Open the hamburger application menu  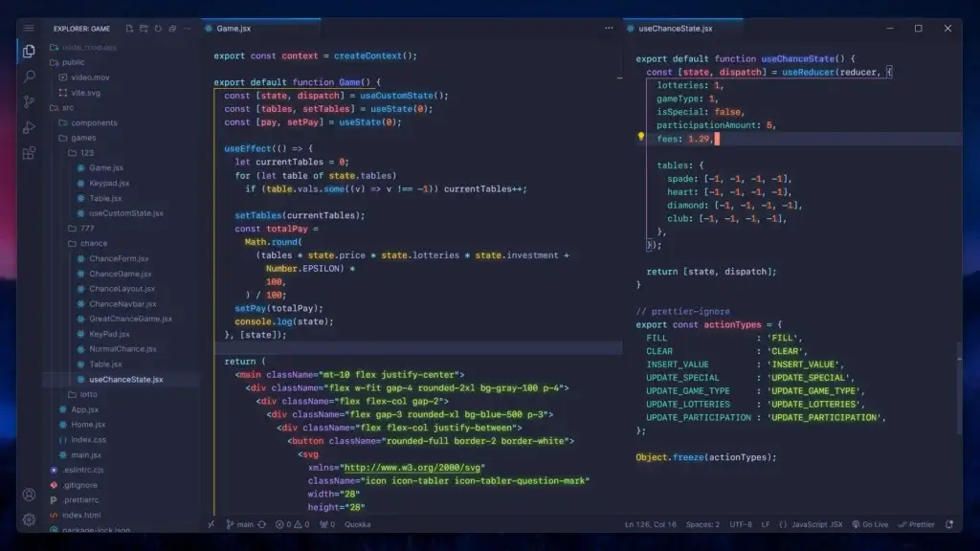(x=29, y=28)
